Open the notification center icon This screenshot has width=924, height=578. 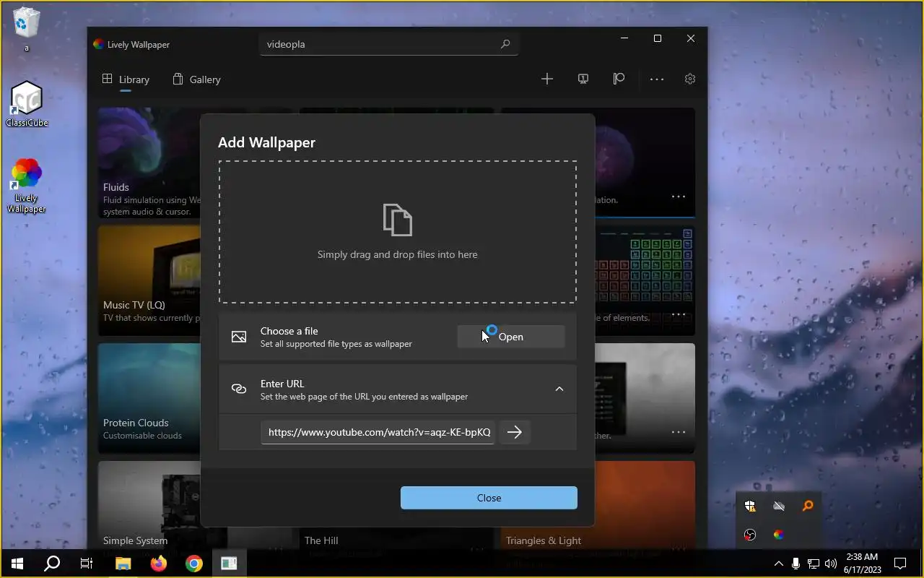click(899, 564)
